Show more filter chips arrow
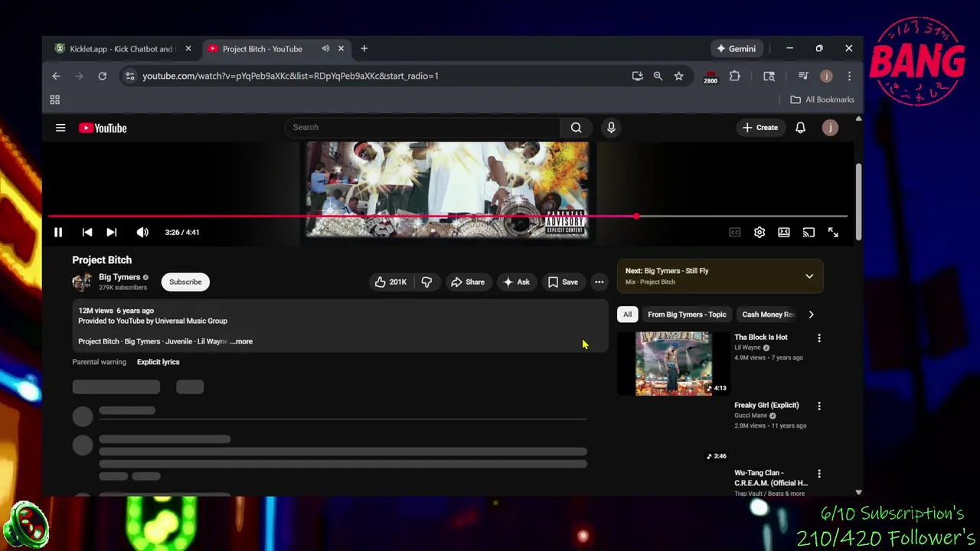The image size is (980, 551). pos(812,315)
